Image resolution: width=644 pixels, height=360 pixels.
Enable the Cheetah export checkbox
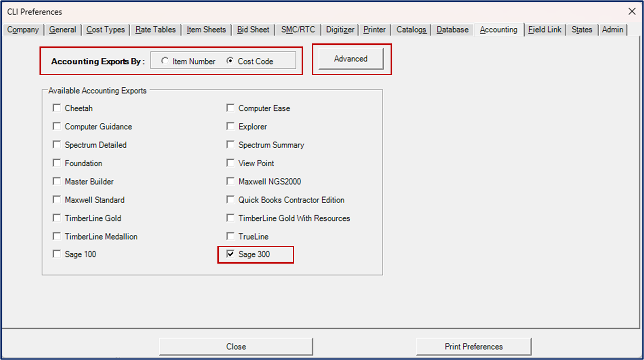56,108
